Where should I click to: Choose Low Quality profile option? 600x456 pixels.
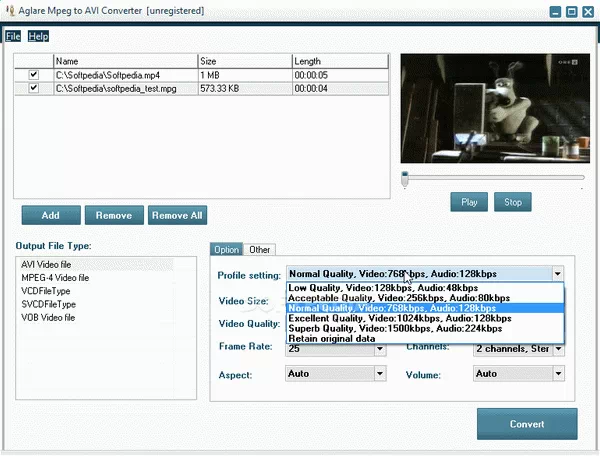coord(425,288)
